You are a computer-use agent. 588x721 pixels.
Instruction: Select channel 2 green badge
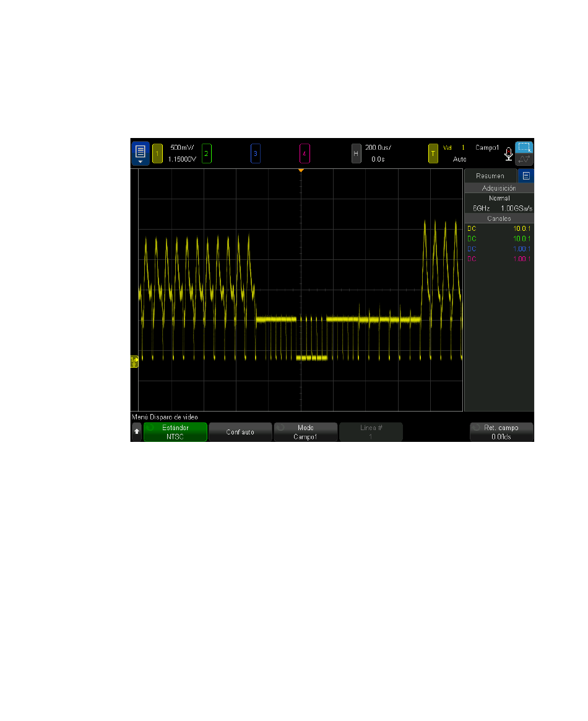tap(207, 153)
